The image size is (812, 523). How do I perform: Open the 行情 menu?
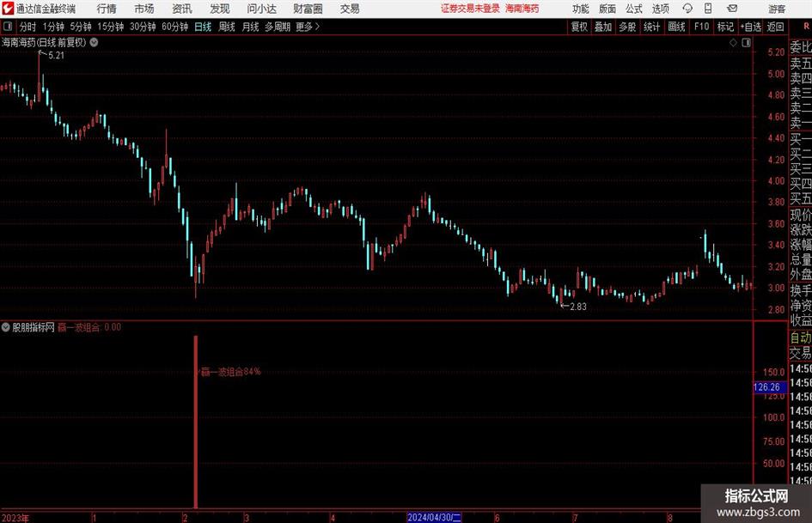107,9
